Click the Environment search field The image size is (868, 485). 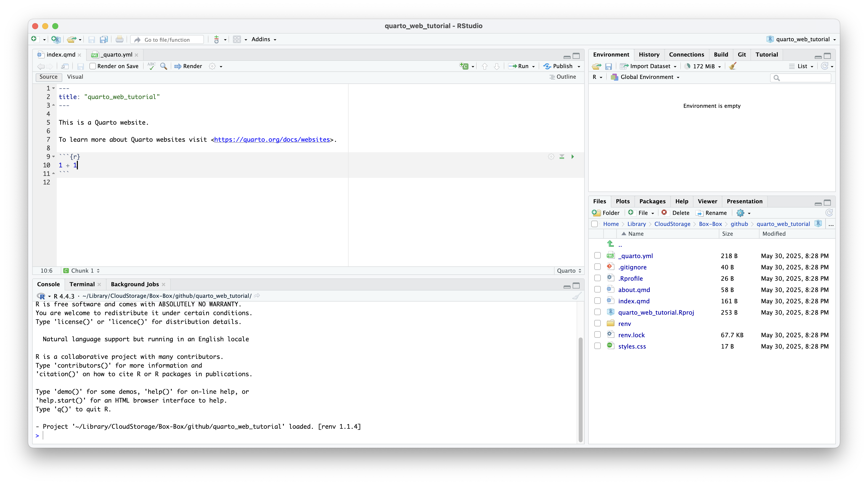tap(801, 78)
